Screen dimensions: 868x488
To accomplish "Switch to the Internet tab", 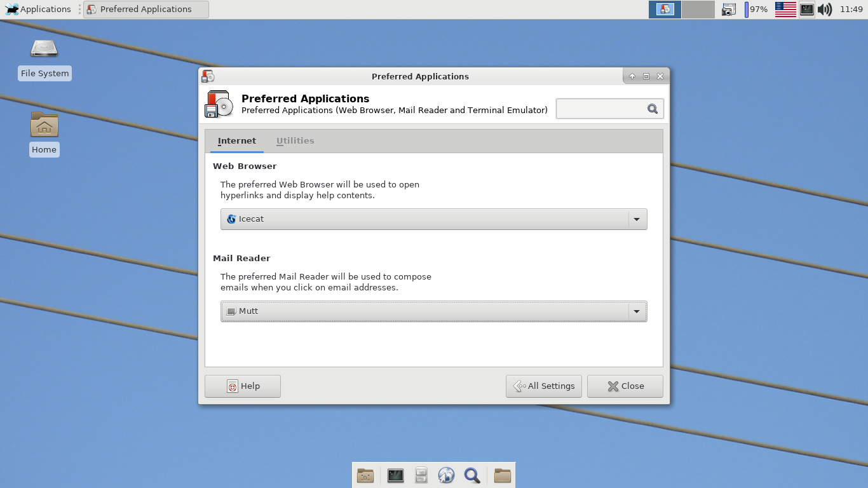I will (237, 141).
